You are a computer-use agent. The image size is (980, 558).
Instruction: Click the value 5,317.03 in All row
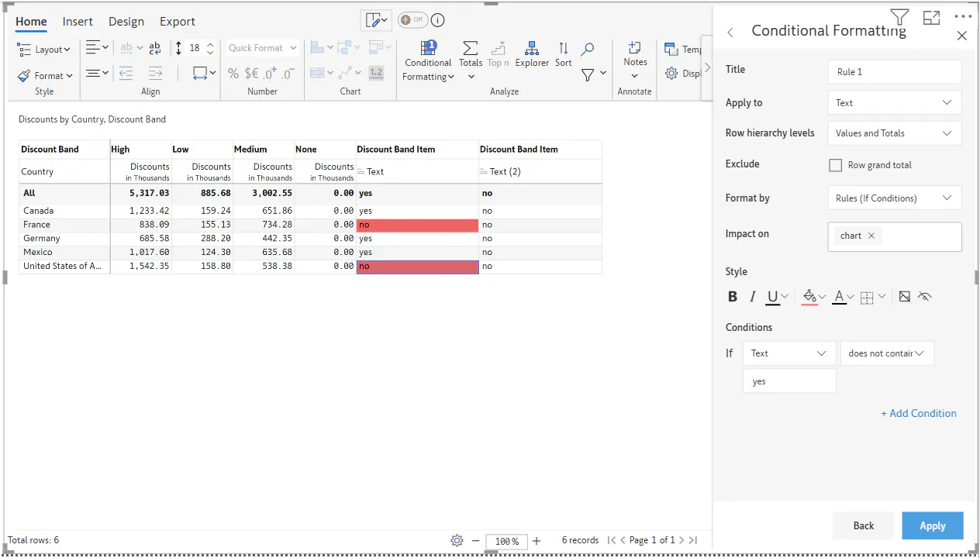point(150,193)
